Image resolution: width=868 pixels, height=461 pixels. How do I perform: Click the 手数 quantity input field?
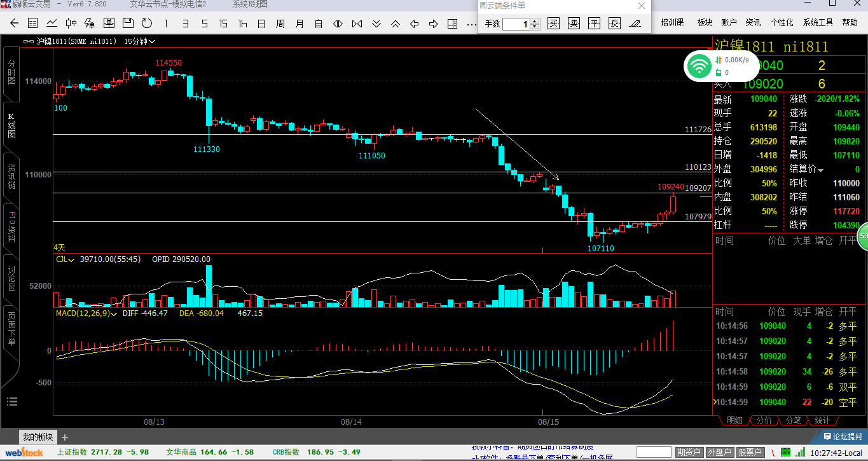(516, 24)
